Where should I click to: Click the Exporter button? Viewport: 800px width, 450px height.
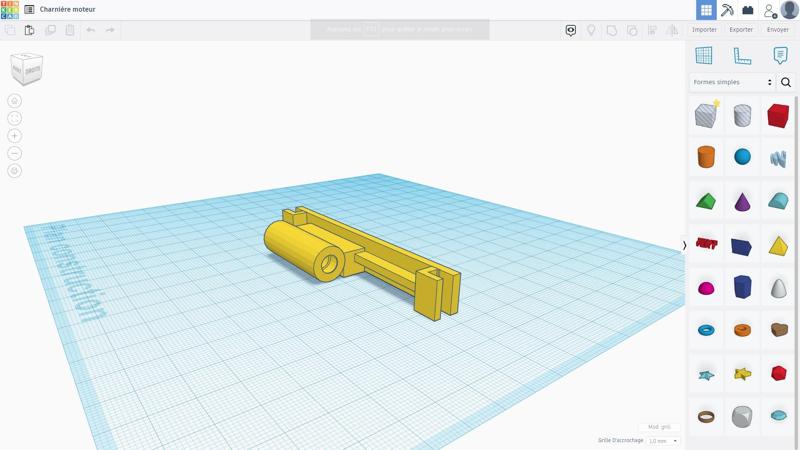(x=741, y=30)
